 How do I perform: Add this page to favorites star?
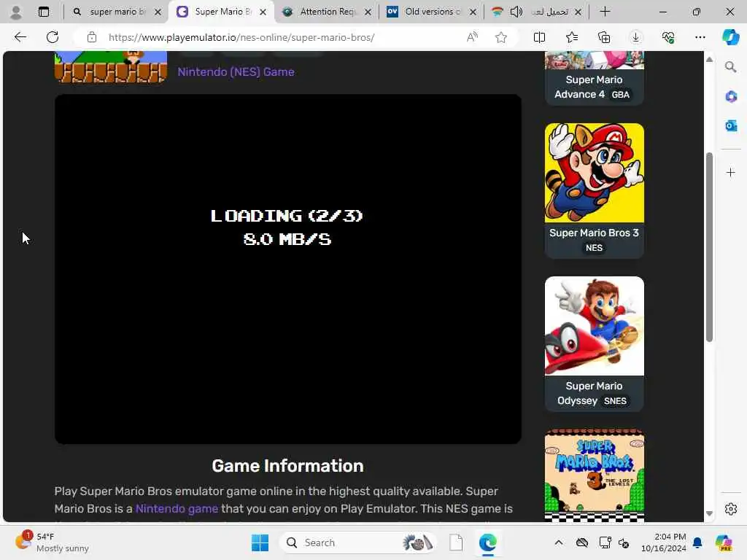tap(500, 37)
